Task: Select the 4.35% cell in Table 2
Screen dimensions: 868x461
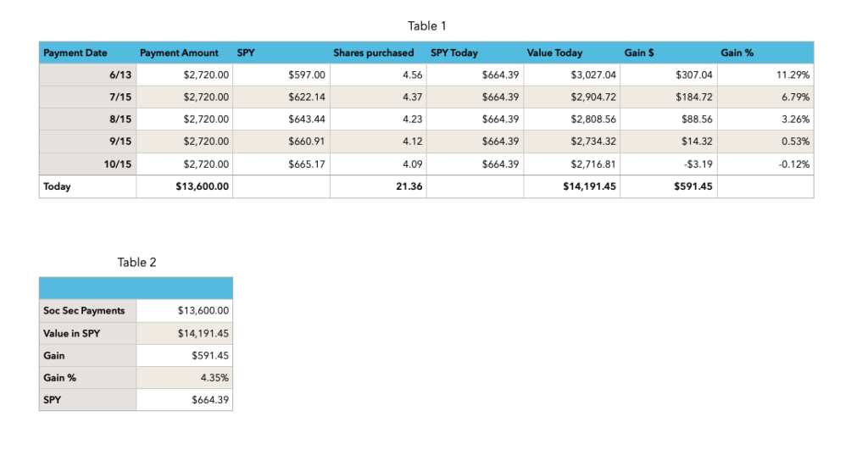Action: click(214, 378)
